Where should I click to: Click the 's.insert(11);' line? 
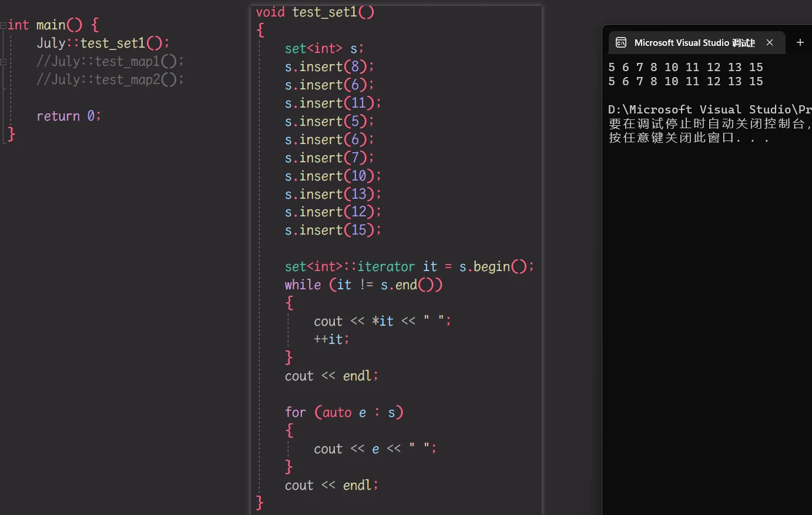coord(333,103)
